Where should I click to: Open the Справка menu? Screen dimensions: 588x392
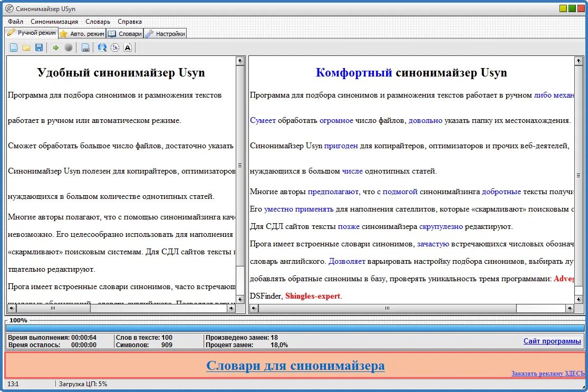point(129,22)
